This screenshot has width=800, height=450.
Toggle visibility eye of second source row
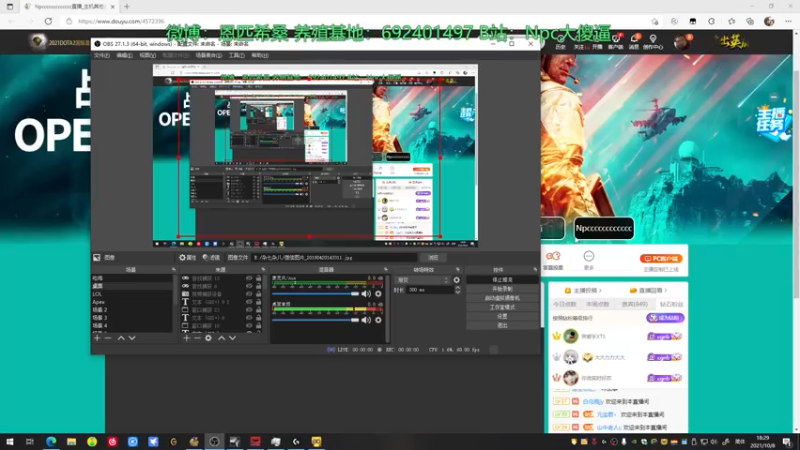(249, 286)
